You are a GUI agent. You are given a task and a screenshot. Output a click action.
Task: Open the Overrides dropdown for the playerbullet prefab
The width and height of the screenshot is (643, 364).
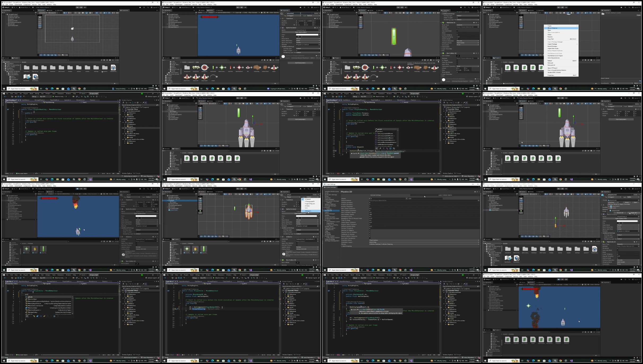pyautogui.click(x=614, y=202)
